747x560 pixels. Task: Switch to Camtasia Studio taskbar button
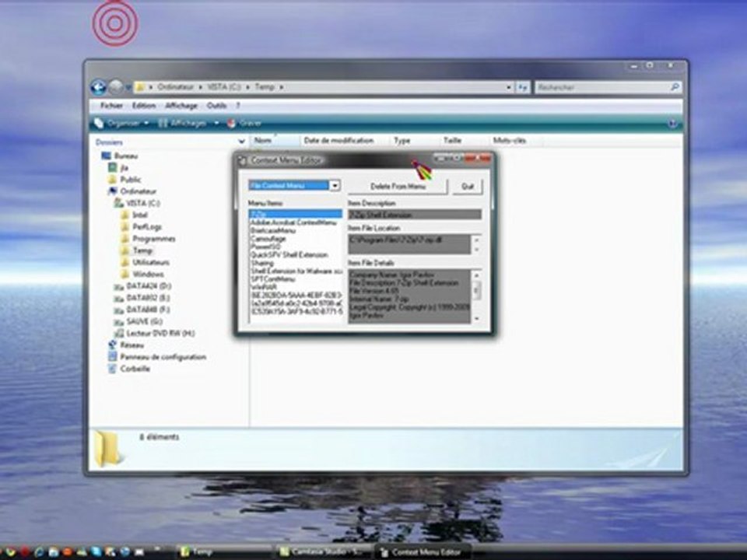point(322,551)
